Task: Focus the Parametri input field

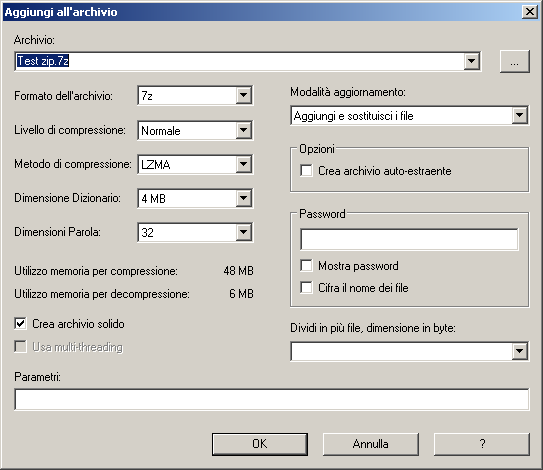Action: 272,399
